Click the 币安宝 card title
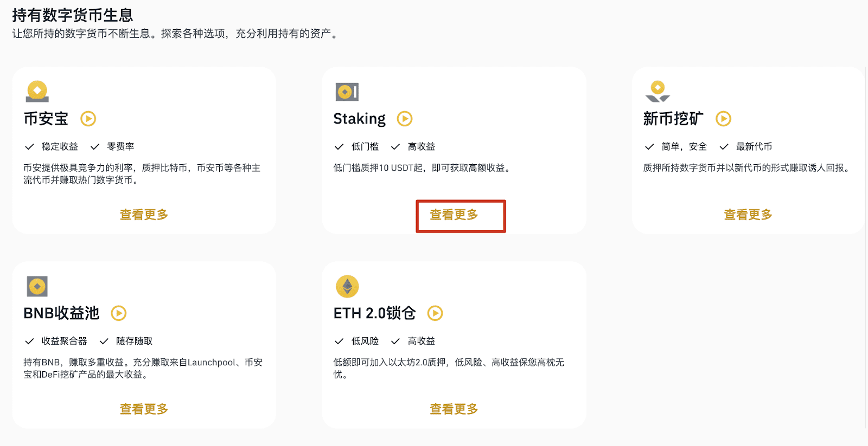This screenshot has height=446, width=868. (46, 119)
